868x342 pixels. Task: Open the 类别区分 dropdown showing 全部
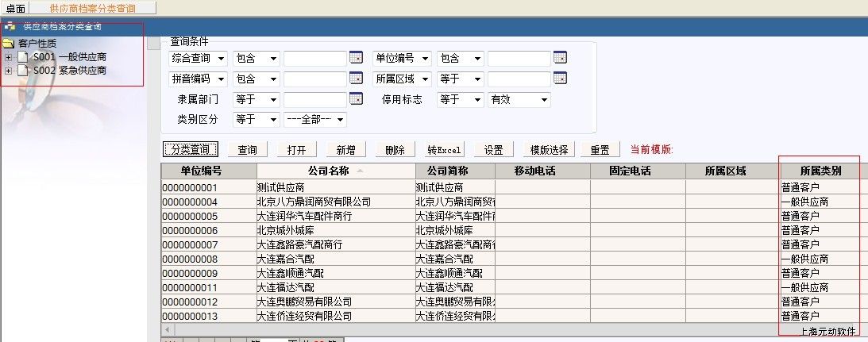tap(314, 120)
